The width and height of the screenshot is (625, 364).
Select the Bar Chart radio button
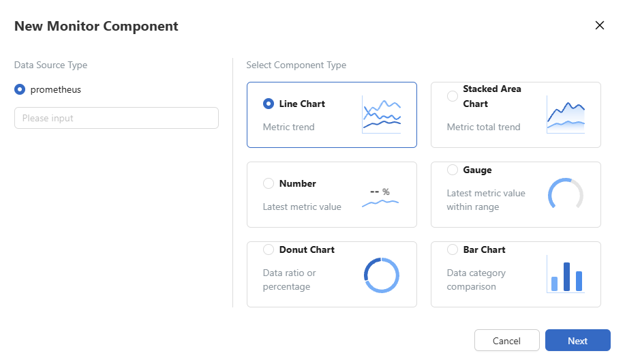(x=453, y=249)
